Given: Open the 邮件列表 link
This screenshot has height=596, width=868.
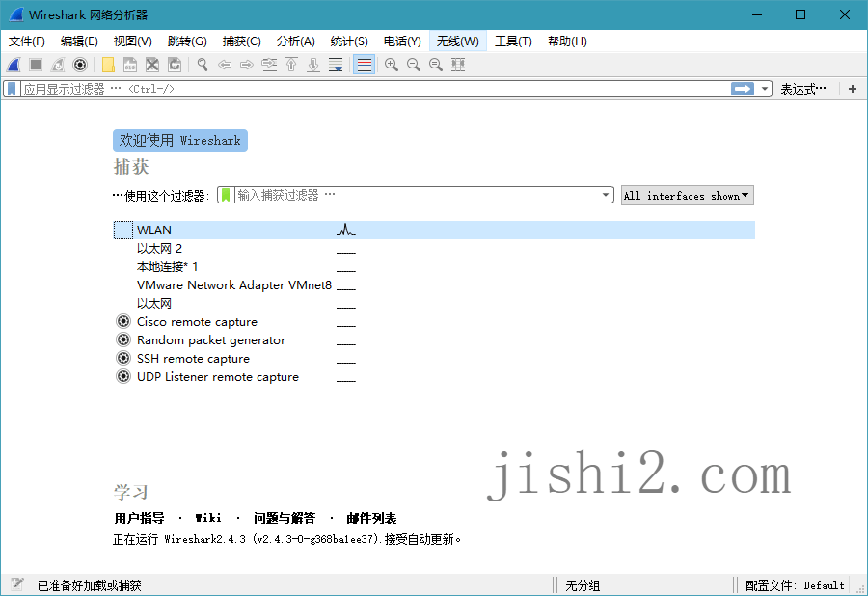Looking at the screenshot, I should click(x=371, y=518).
